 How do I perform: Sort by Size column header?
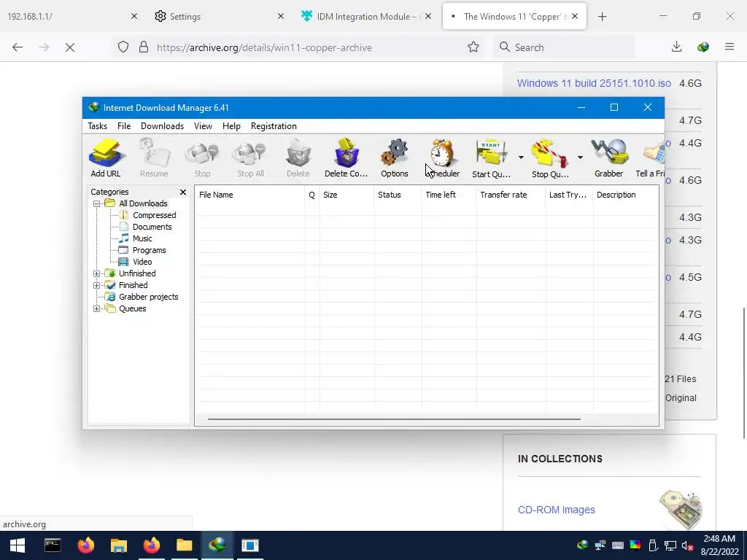tap(347, 195)
